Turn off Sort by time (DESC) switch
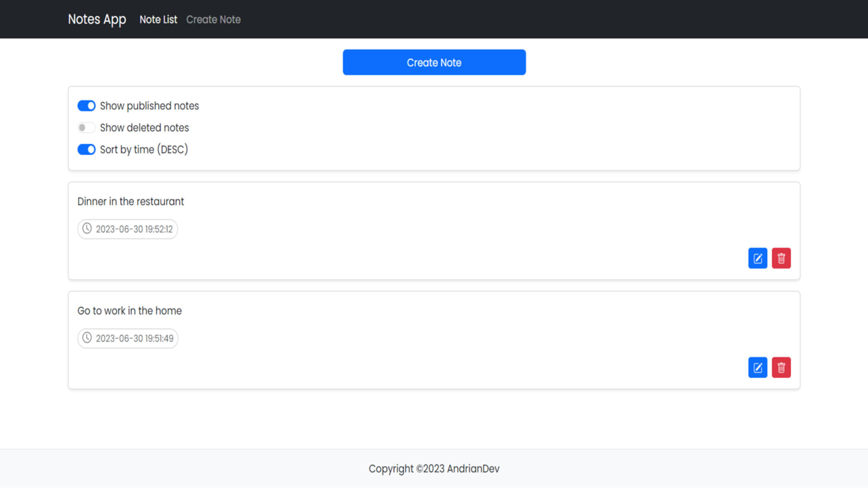868x488 pixels. (86, 150)
